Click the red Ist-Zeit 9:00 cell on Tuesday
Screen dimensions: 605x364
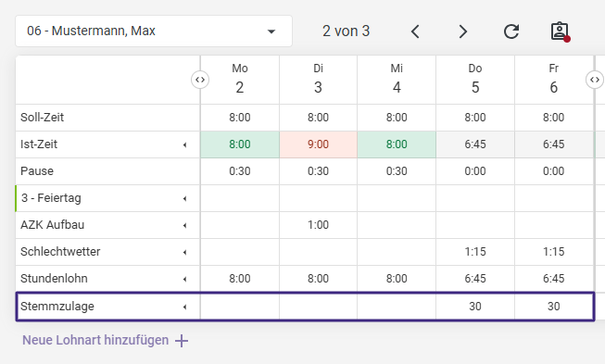pos(318,144)
